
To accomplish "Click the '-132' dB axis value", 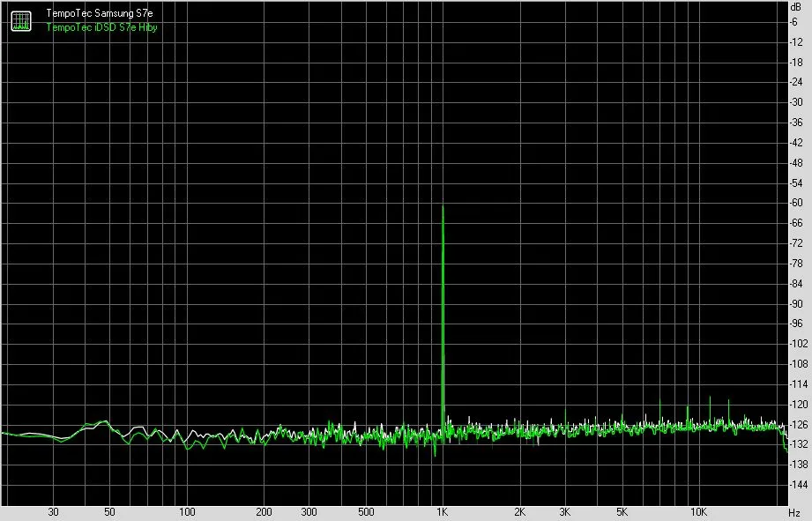I will 799,443.
